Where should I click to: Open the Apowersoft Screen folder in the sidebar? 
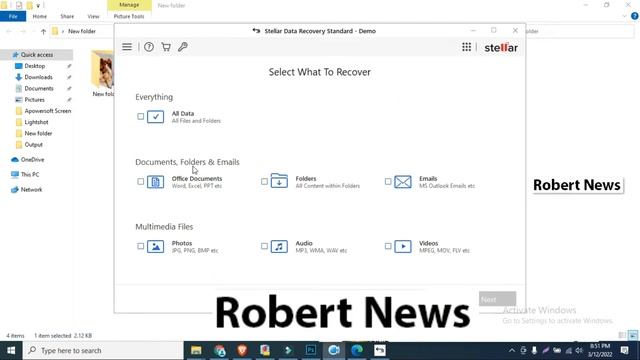coord(48,111)
